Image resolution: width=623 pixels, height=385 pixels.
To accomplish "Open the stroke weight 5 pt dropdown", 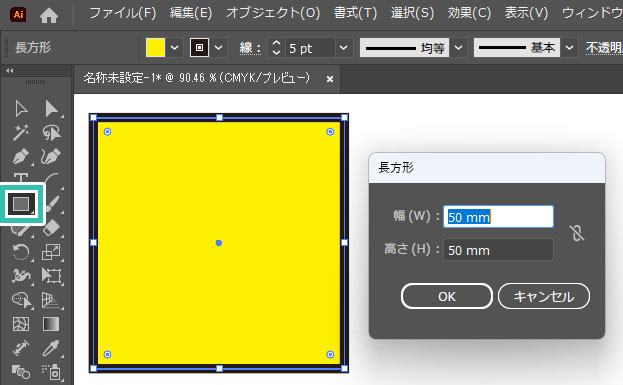I will (x=344, y=48).
